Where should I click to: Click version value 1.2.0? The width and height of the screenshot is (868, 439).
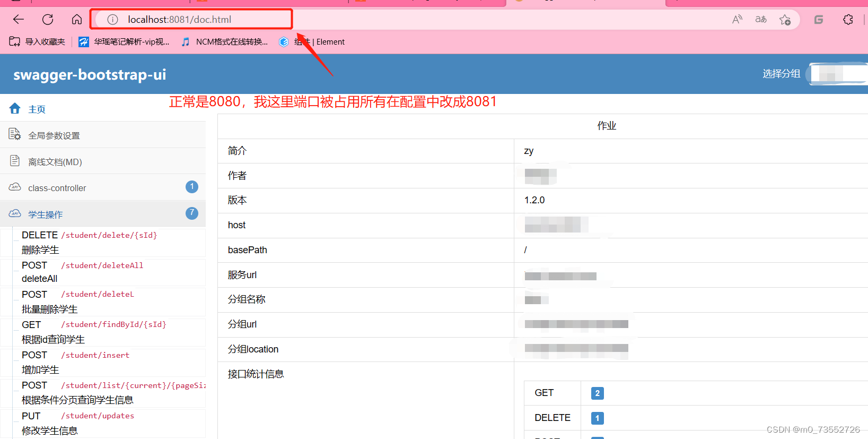pos(534,200)
